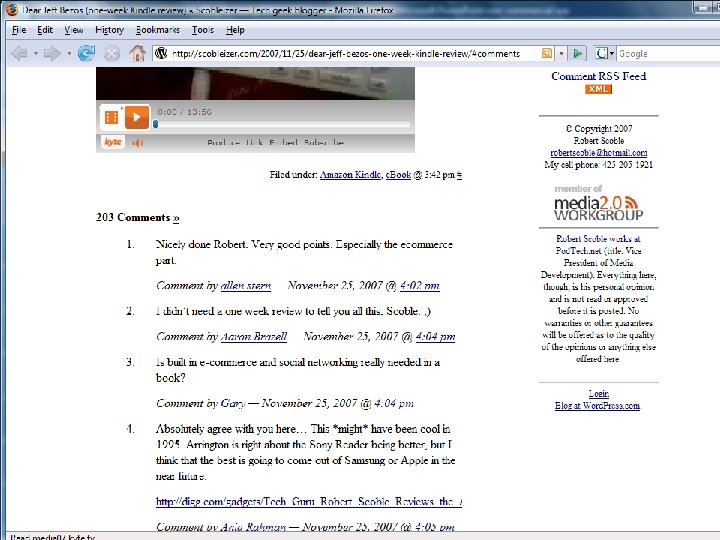
Task: Click the underlined 4:04 pm timestamp link
Action: tap(435, 337)
